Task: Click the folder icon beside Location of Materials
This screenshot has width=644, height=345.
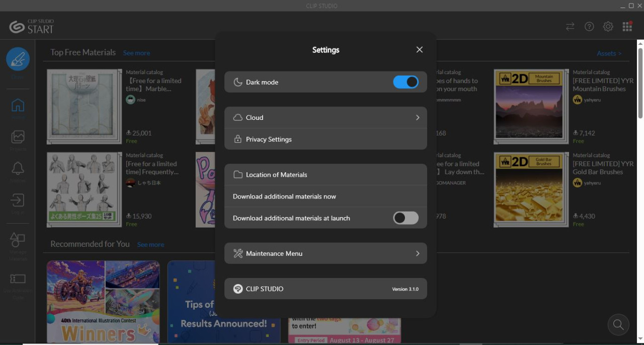Action: point(238,175)
